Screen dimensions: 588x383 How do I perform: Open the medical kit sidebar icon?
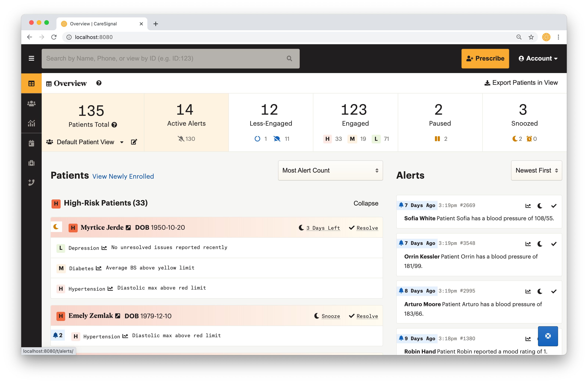[x=31, y=163]
